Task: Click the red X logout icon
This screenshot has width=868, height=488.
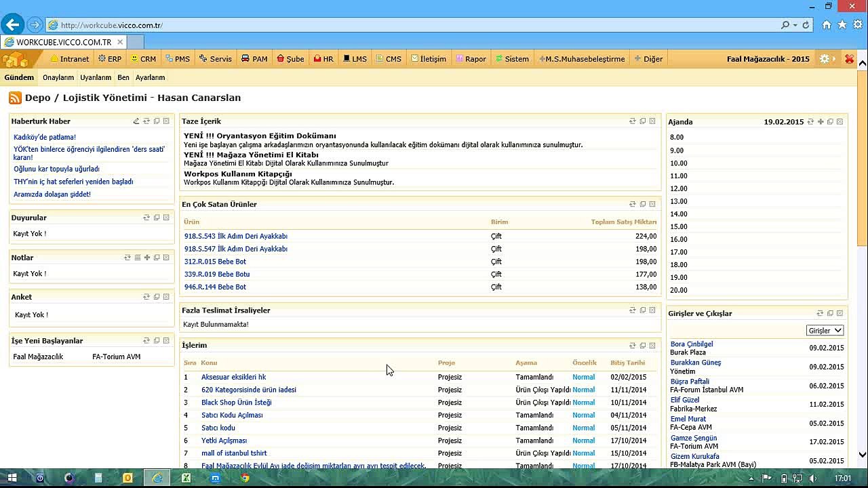Action: (849, 59)
